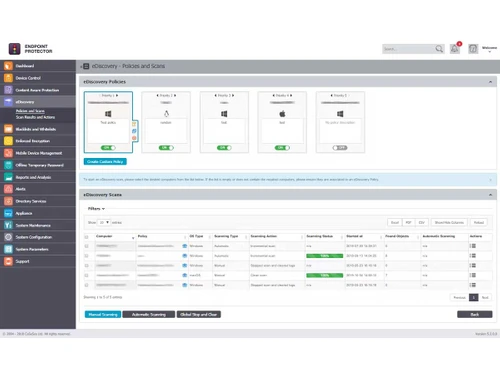Open the Dashboard icon in sidebar
Screen dimensions: 500x375
tap(8, 66)
